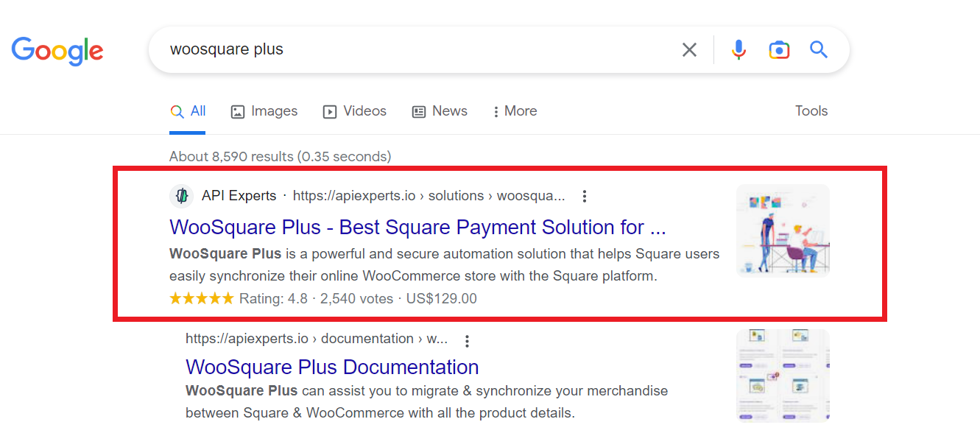Click the Rating: 4.8 text

click(274, 299)
